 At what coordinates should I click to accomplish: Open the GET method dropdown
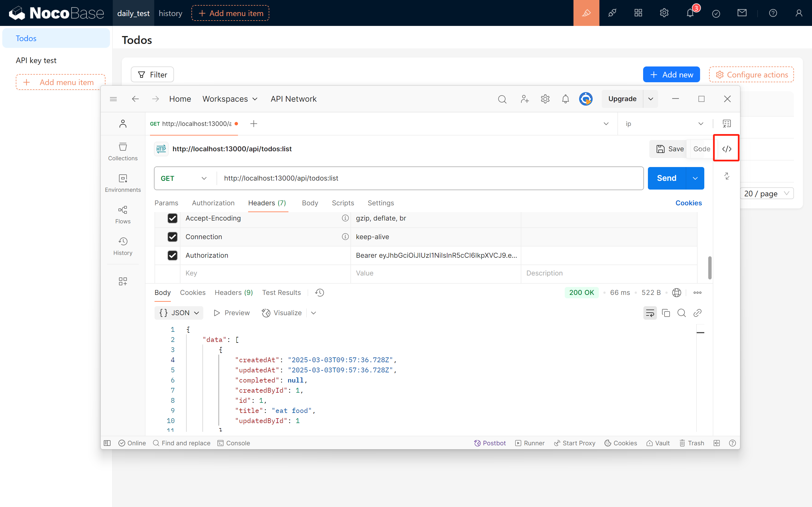pyautogui.click(x=184, y=178)
